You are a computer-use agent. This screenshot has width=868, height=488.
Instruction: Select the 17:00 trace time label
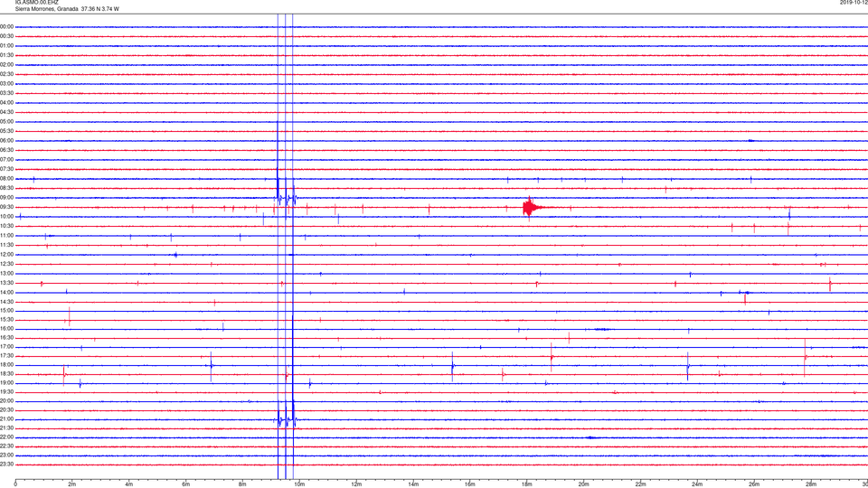6,347
